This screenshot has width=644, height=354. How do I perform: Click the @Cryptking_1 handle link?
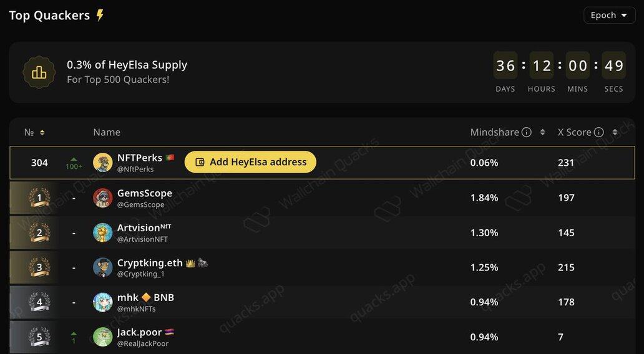(x=141, y=274)
